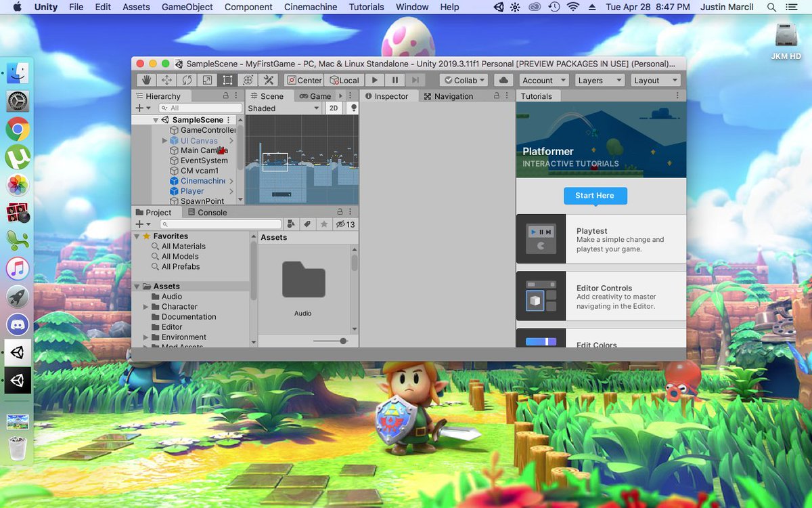
Task: Open JKM HD drive on desktop
Action: click(786, 41)
